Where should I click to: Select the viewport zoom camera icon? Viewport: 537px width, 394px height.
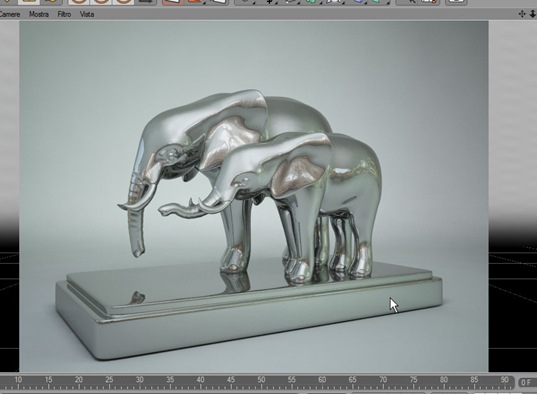coord(533,14)
